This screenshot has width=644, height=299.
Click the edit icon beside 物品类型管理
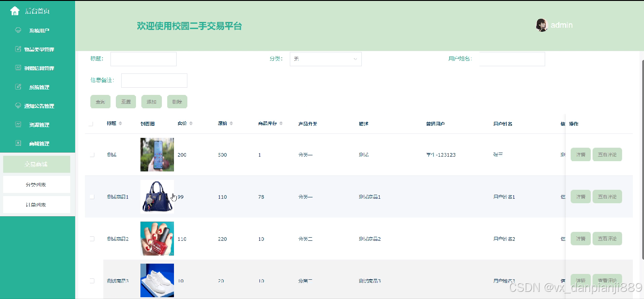(18, 49)
